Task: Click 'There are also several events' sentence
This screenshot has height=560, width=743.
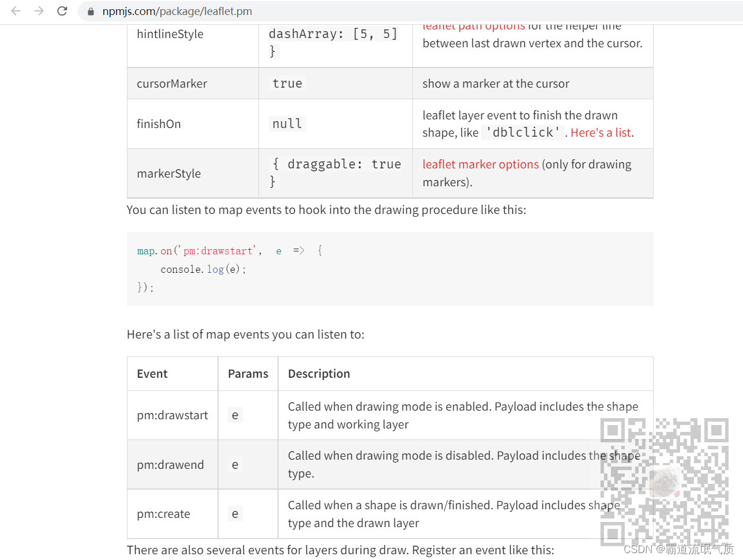Action: tap(340, 550)
